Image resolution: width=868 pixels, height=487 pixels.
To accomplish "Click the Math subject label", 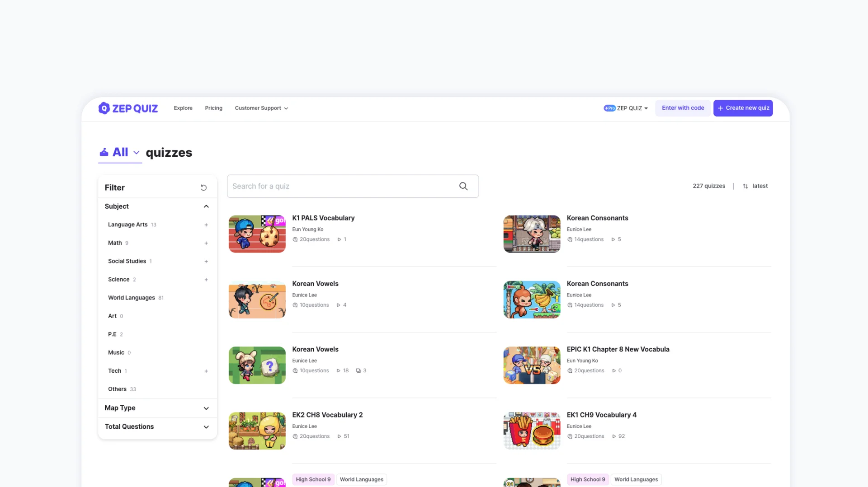I will point(115,243).
